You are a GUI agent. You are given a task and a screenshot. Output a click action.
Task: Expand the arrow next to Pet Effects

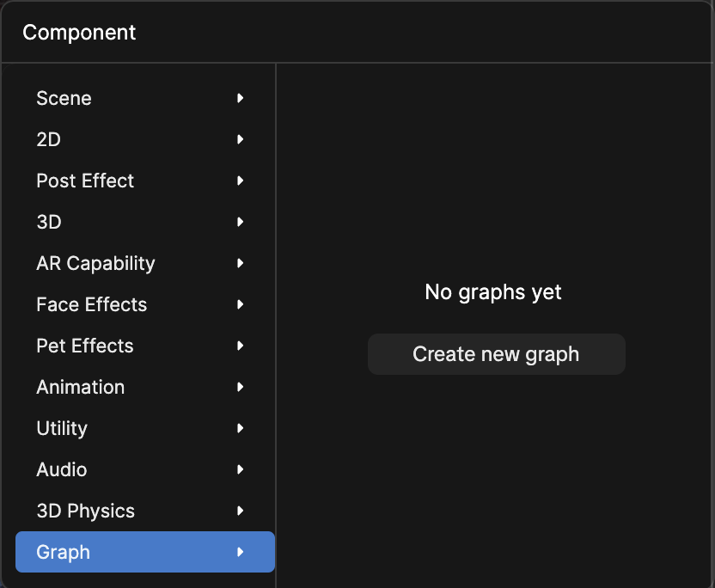click(x=241, y=346)
